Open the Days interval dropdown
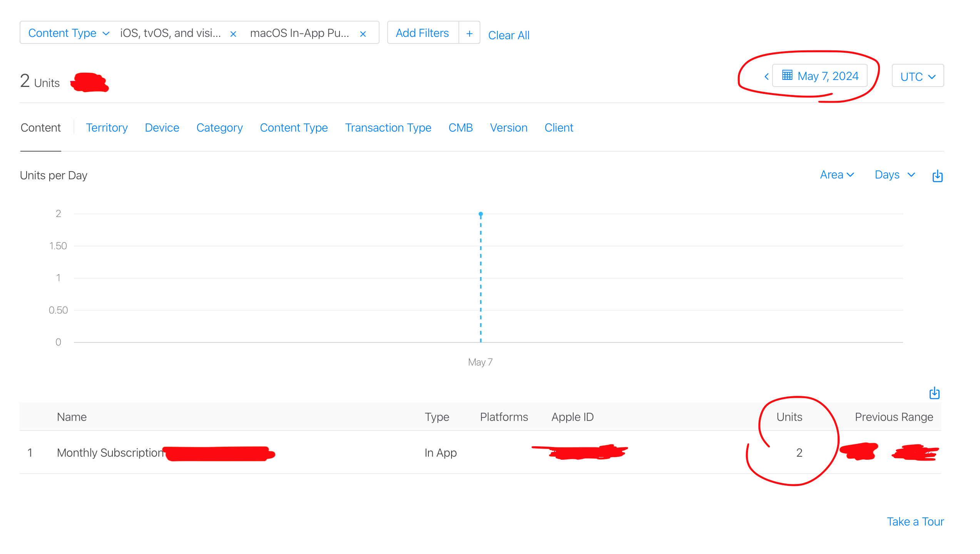 (894, 175)
